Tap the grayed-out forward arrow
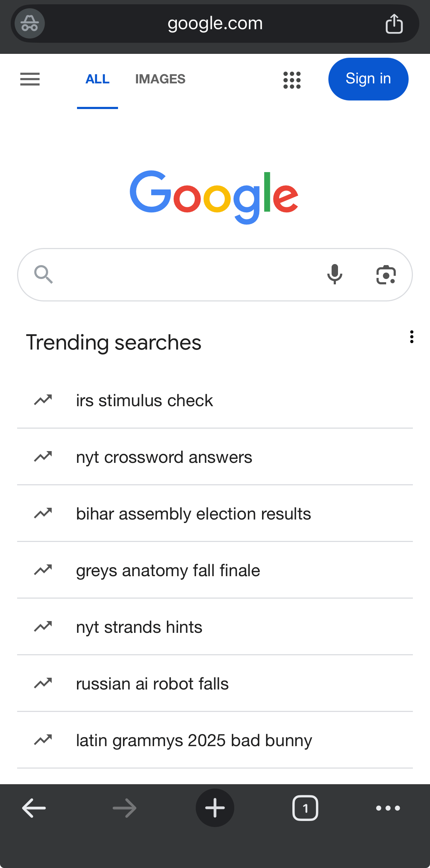430x868 pixels. (124, 808)
